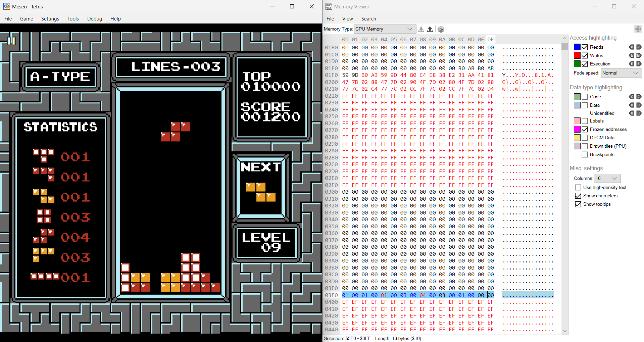Click the left R badge beside Reads
This screenshot has width=644, height=342.
632,47
